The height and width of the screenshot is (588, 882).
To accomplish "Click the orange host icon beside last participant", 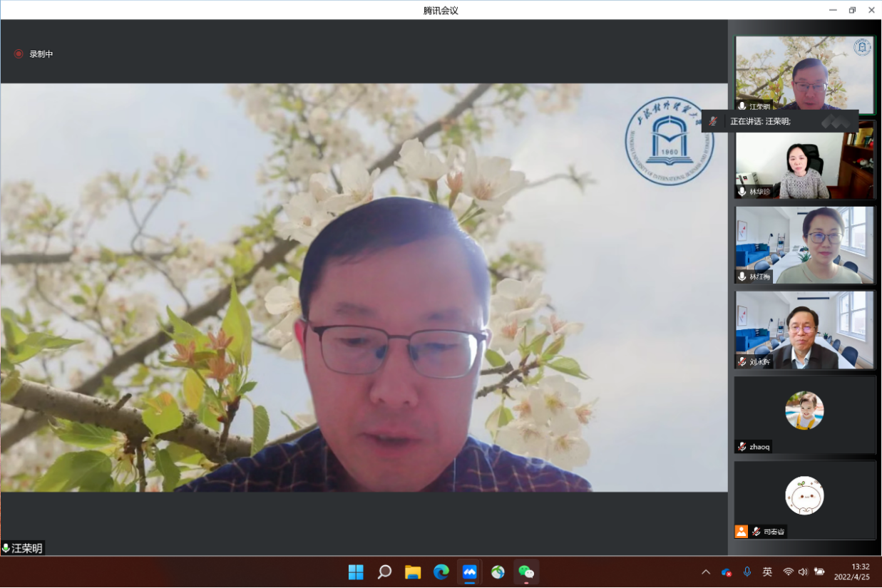I will click(742, 531).
